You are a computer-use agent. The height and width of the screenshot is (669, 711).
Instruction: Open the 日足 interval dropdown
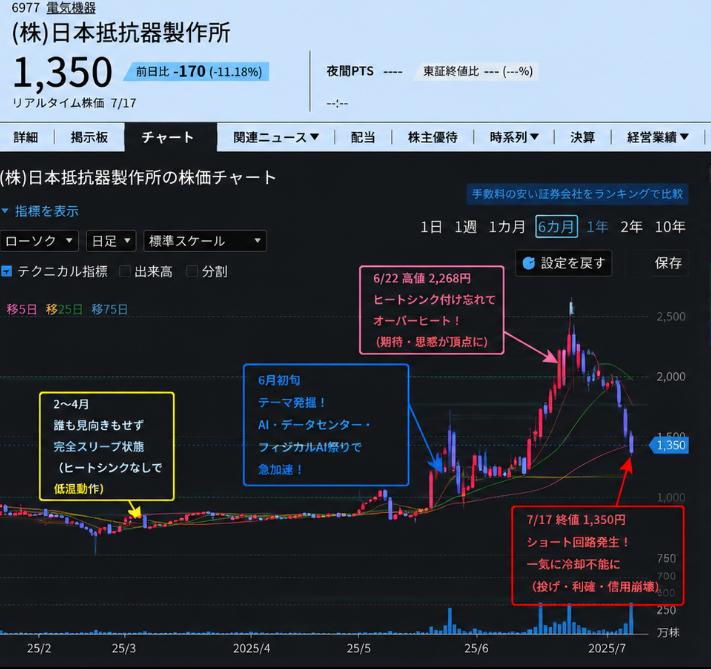coord(111,241)
